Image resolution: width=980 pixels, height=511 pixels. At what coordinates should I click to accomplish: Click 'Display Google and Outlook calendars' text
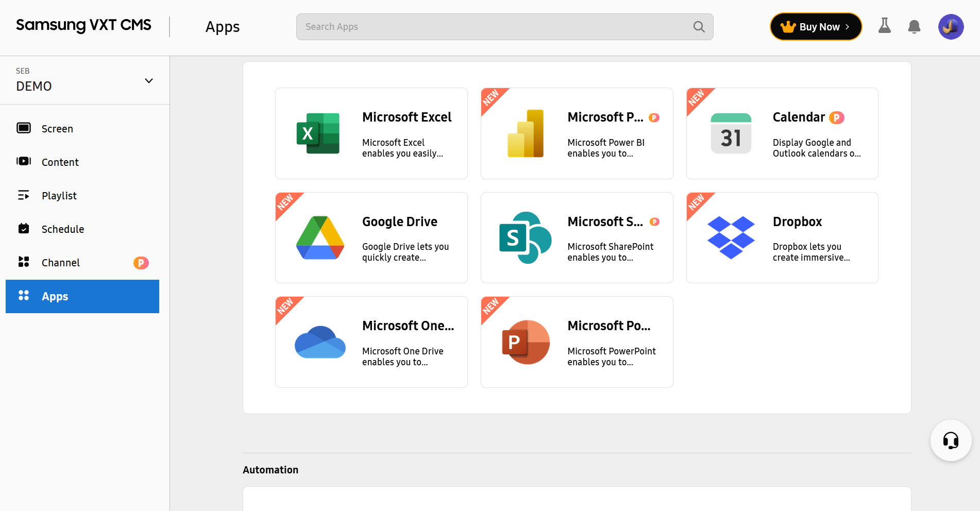click(x=817, y=148)
